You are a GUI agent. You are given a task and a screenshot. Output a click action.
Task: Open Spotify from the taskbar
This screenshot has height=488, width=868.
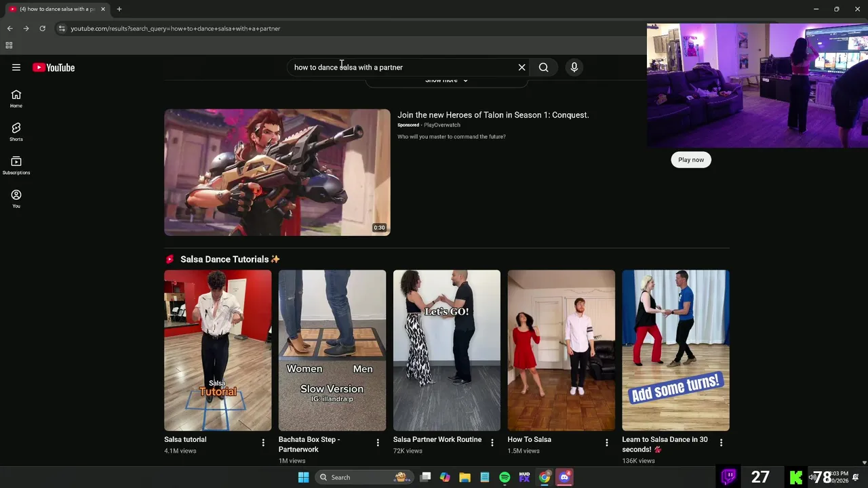tap(505, 477)
